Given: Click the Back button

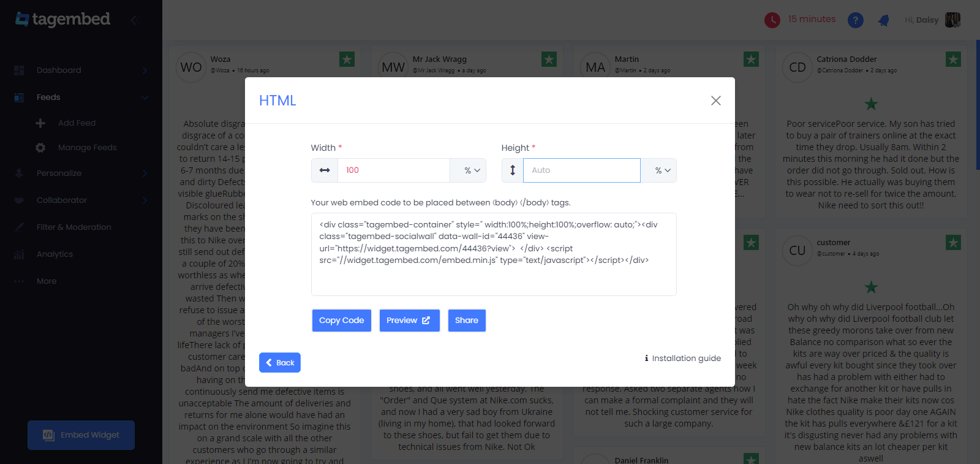Looking at the screenshot, I should (x=280, y=363).
